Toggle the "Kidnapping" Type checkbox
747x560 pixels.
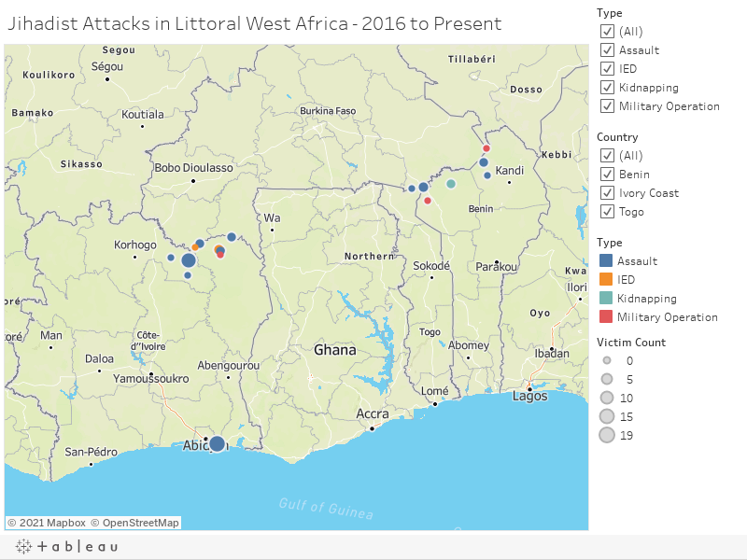coord(607,87)
